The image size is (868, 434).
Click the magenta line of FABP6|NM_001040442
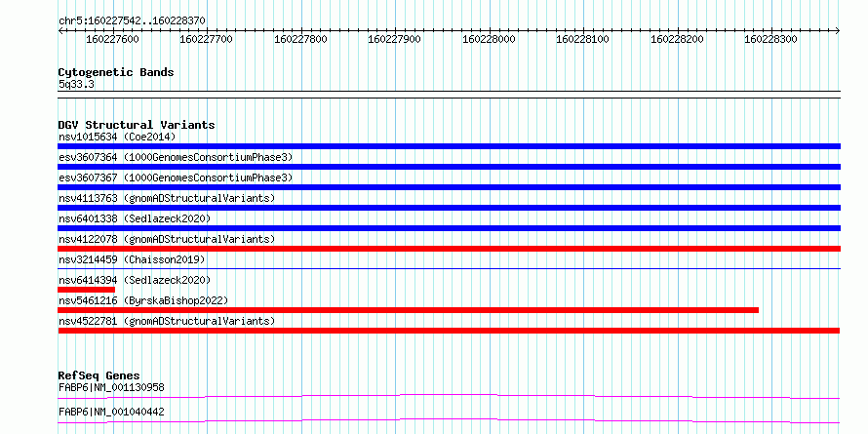click(x=449, y=420)
